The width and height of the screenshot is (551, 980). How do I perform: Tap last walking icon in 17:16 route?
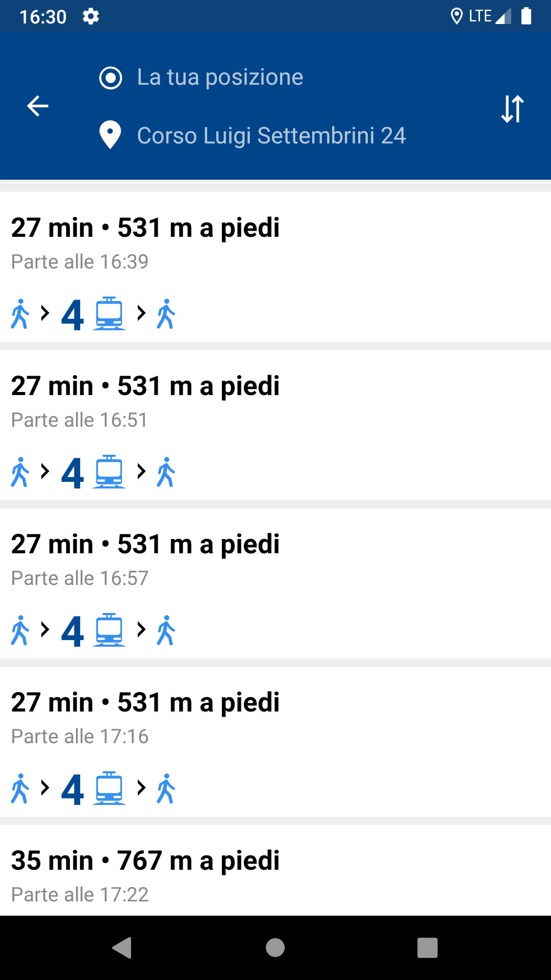pos(166,789)
